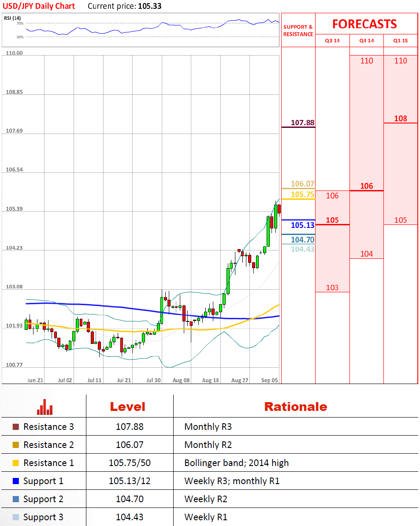This screenshot has height=526, width=420.
Task: Click the 103 low forecast in Q3 14
Action: pos(332,288)
